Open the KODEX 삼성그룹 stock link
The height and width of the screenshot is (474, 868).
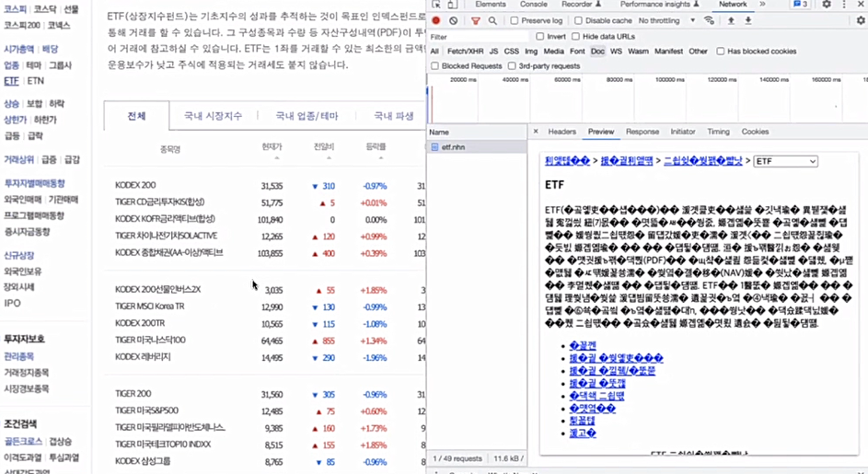coord(143,461)
